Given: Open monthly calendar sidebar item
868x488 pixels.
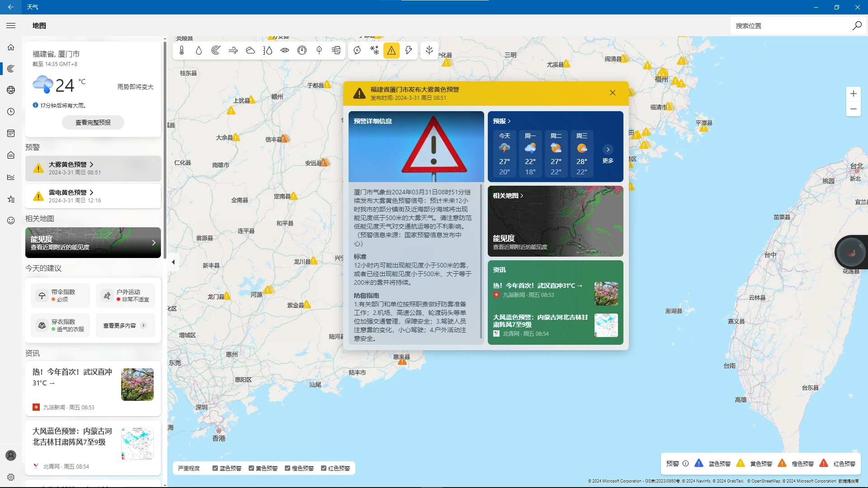Looking at the screenshot, I should tap(11, 133).
